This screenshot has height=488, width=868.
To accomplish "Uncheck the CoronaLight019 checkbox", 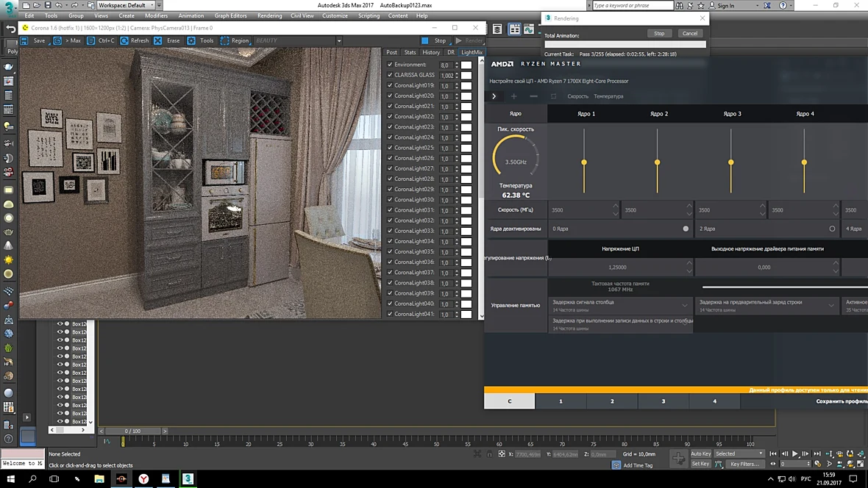I will 390,85.
